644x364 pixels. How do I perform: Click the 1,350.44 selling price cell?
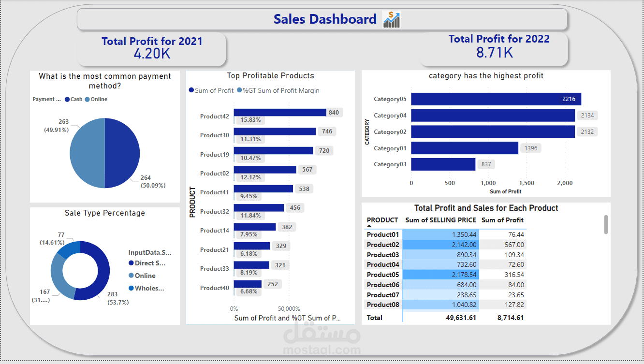[440, 235]
